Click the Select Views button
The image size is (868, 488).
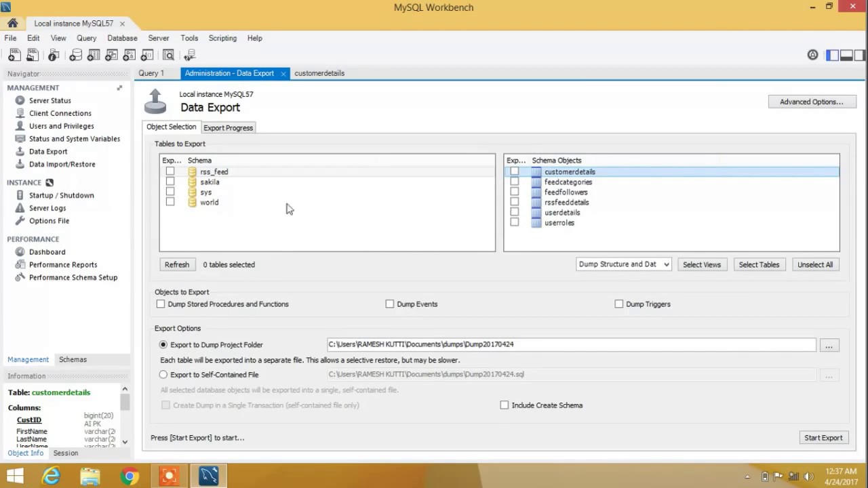point(702,265)
